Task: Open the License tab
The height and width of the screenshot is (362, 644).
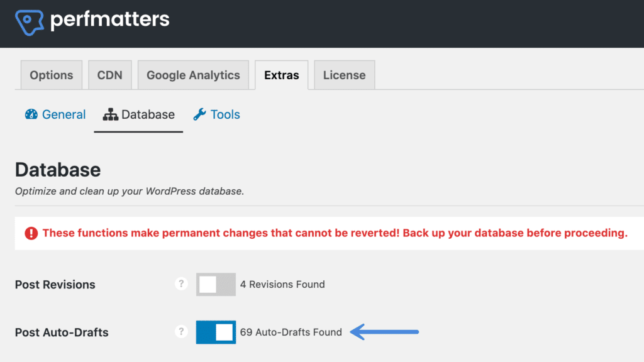Action: [x=344, y=75]
